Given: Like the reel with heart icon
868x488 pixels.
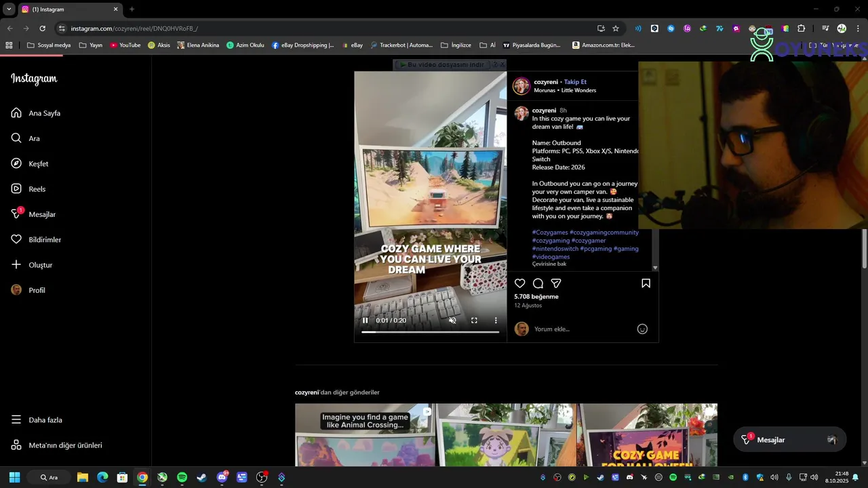Looking at the screenshot, I should 520,283.
